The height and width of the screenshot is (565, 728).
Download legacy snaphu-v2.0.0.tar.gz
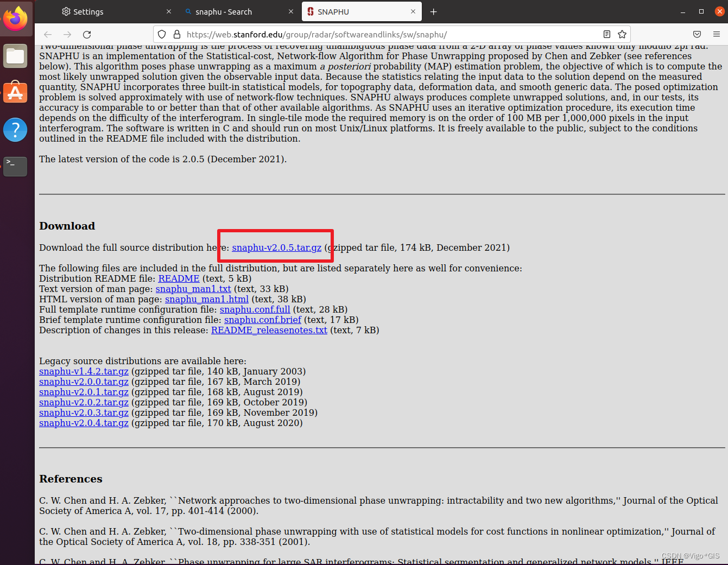point(84,382)
